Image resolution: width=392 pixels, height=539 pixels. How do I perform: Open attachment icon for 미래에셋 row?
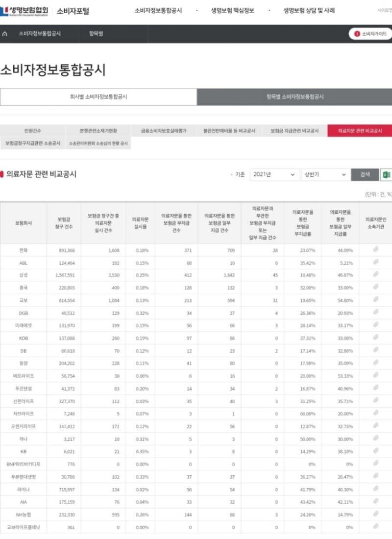[x=376, y=325]
